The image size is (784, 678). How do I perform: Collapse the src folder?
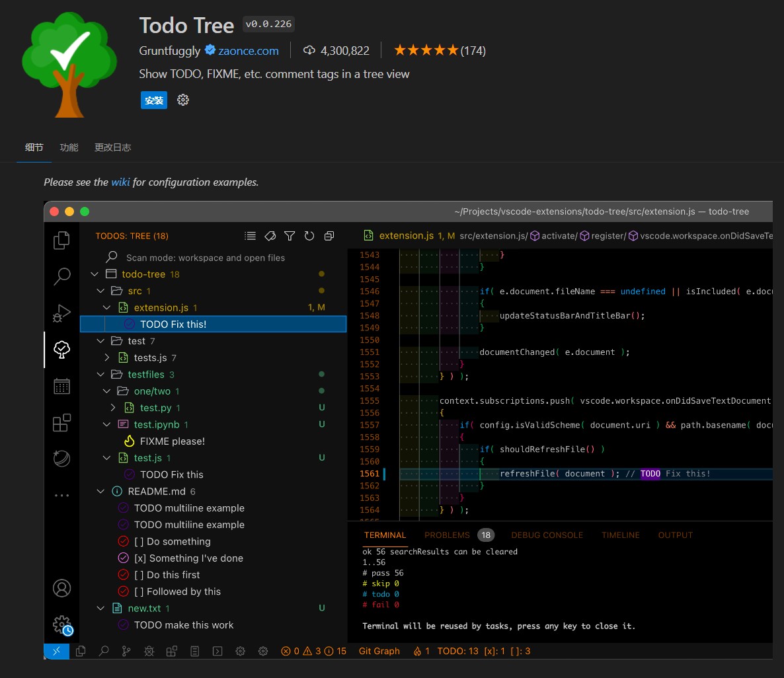pos(100,291)
